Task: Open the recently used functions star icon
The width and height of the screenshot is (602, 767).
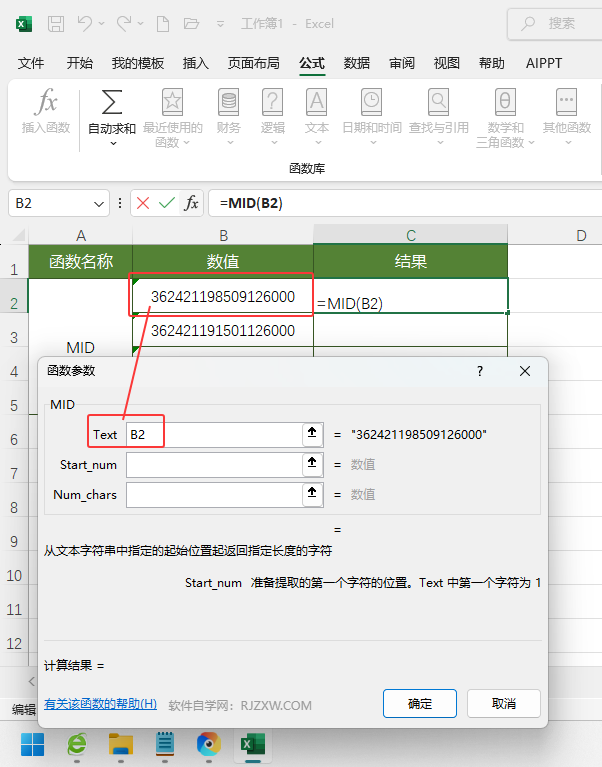Action: pos(172,102)
